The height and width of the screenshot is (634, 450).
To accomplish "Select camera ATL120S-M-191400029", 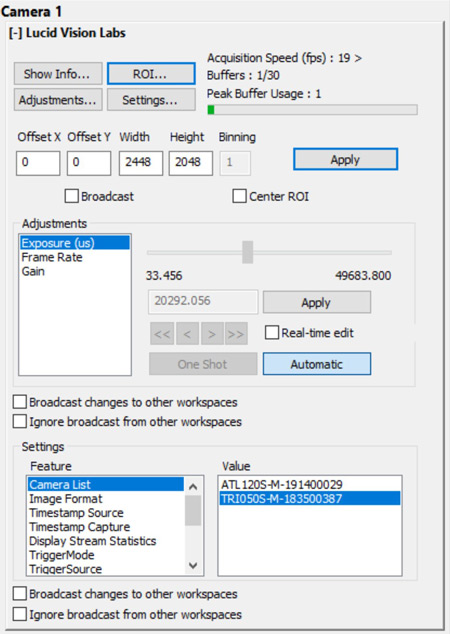I will click(310, 484).
